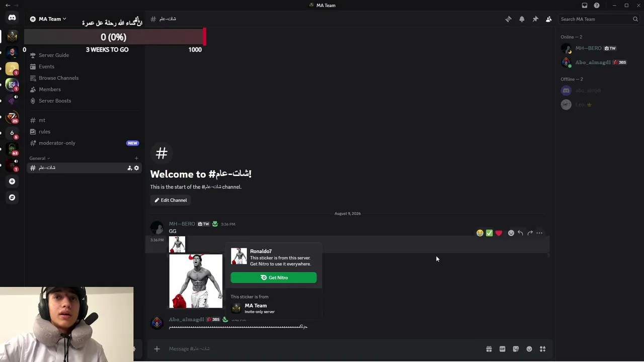Open the GIF picker icon
644x362 pixels.
pos(502,349)
